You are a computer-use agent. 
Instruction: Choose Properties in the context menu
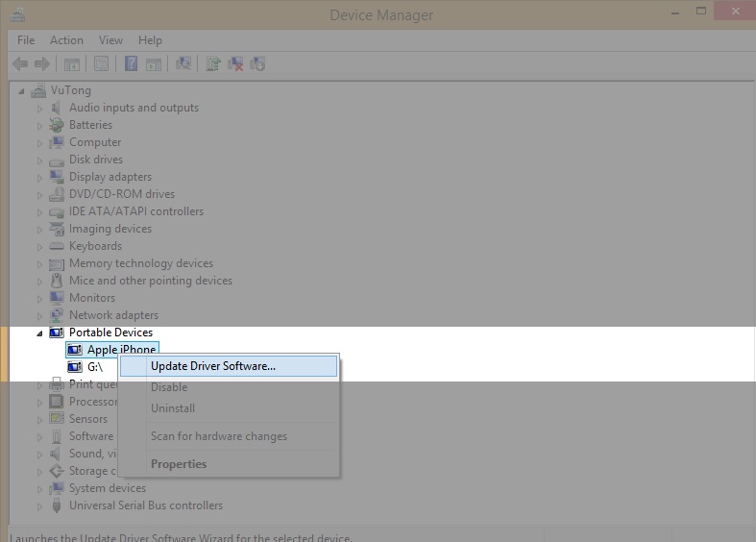tap(179, 464)
